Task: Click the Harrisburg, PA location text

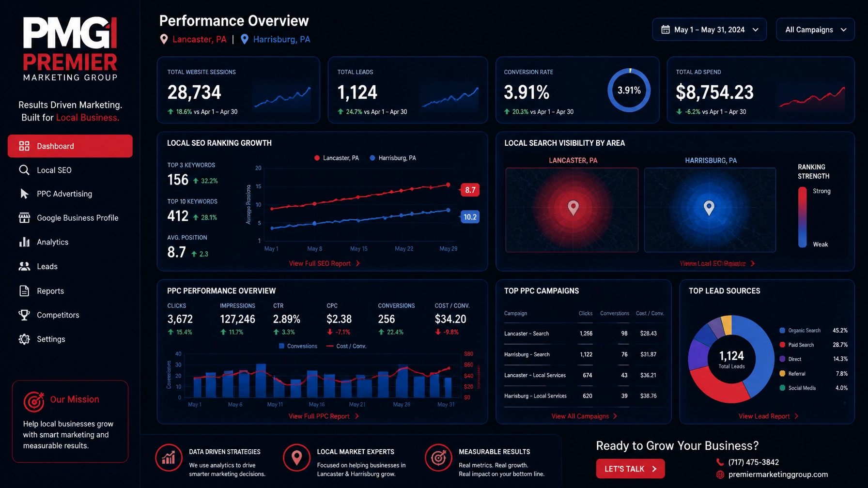Action: pyautogui.click(x=281, y=40)
